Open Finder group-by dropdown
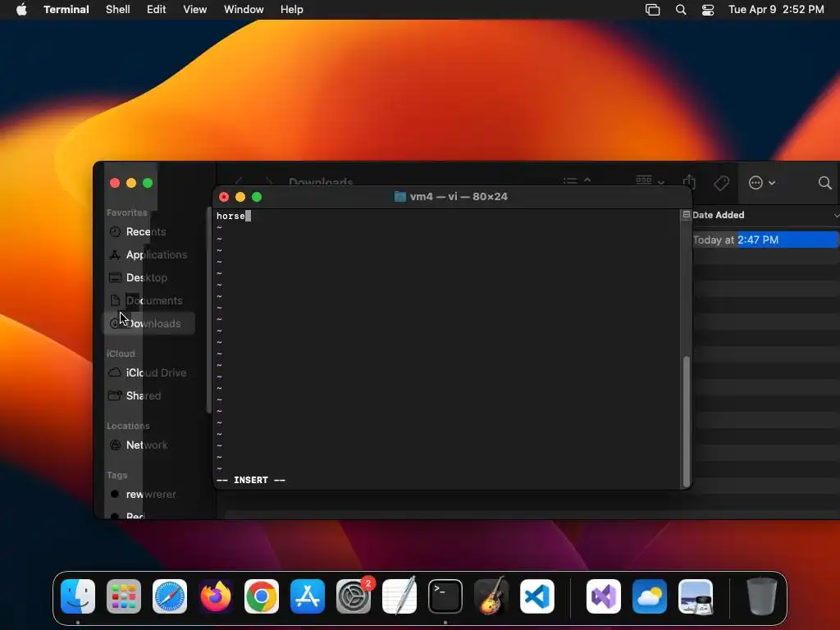The height and width of the screenshot is (630, 840). tap(650, 181)
